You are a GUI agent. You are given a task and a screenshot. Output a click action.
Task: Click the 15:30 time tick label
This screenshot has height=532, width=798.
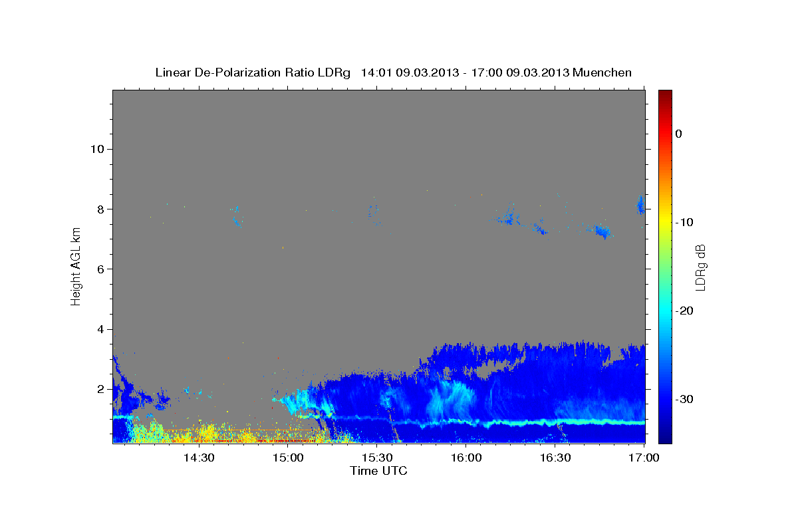[x=377, y=458]
